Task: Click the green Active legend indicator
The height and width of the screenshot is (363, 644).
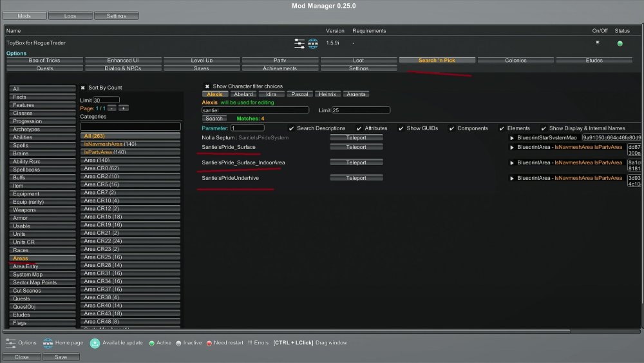Action: [151, 343]
